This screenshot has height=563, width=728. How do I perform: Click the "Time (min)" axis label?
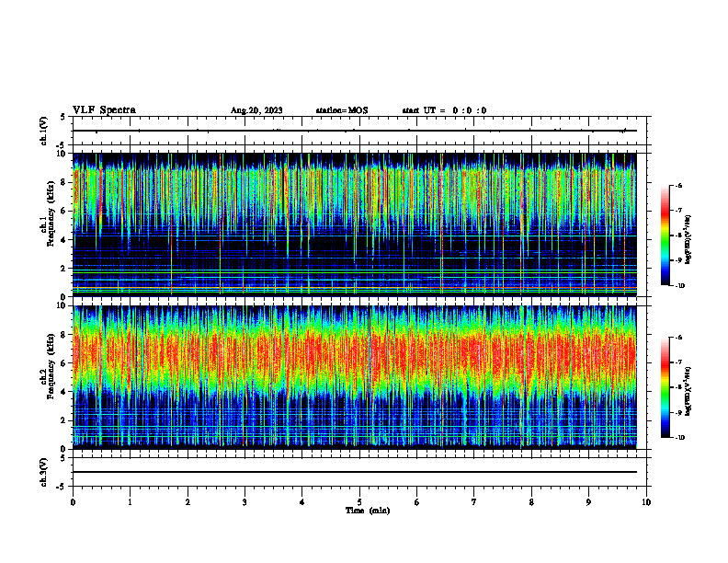(368, 511)
